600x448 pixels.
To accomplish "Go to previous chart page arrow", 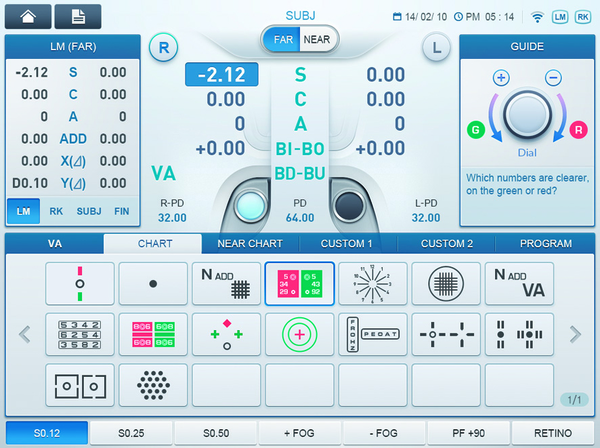I will [23, 334].
